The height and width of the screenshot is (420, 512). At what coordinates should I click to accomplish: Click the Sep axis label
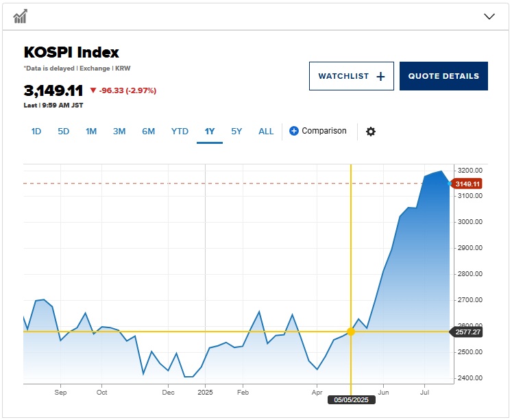click(60, 393)
